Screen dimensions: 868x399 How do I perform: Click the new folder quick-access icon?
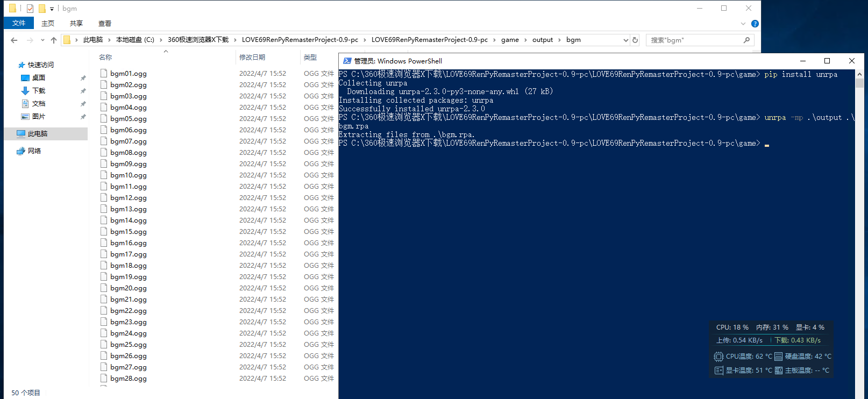point(42,9)
